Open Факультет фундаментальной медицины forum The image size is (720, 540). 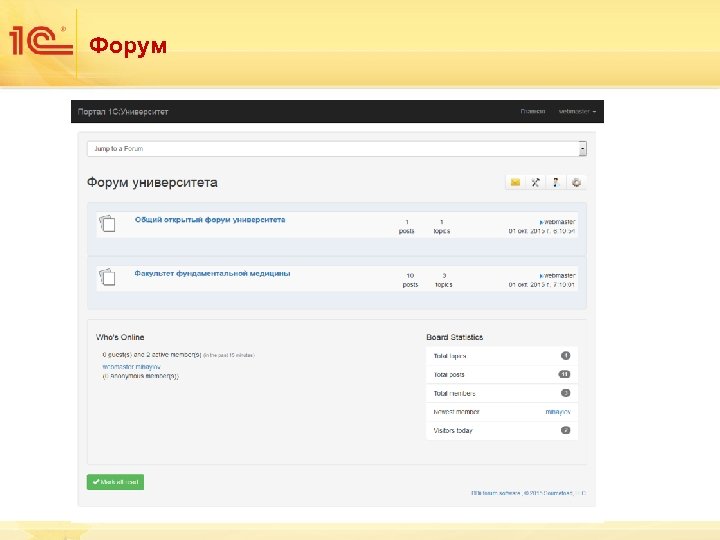coord(212,273)
